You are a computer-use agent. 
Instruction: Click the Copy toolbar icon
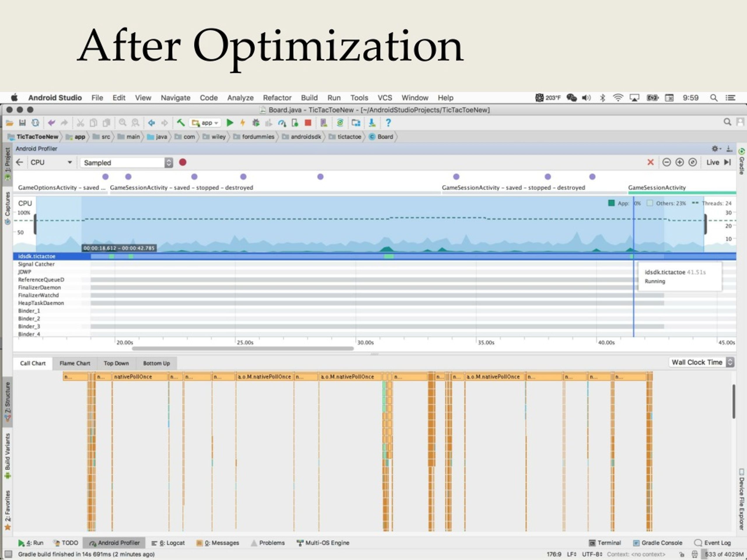pyautogui.click(x=93, y=123)
